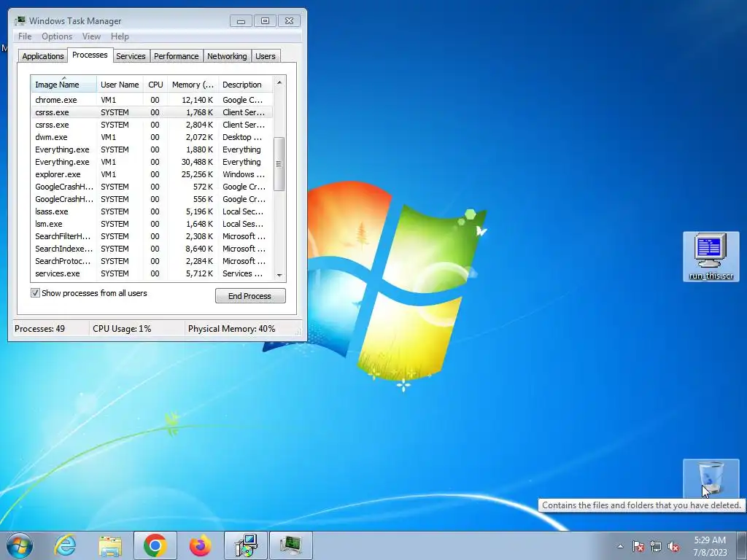Sort by Memory column header
The width and height of the screenshot is (747, 560).
(x=193, y=85)
